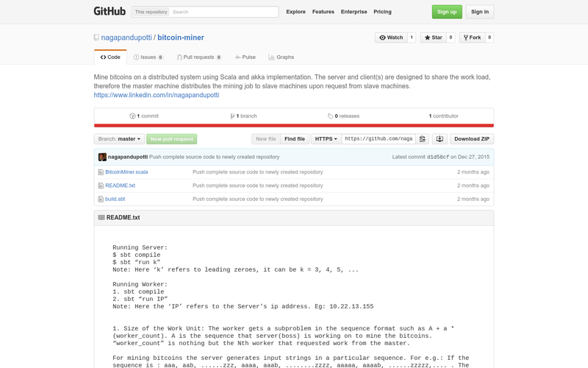Click the tag icon beside 0 releases
Viewport: 588px width, 368px height.
[330, 116]
